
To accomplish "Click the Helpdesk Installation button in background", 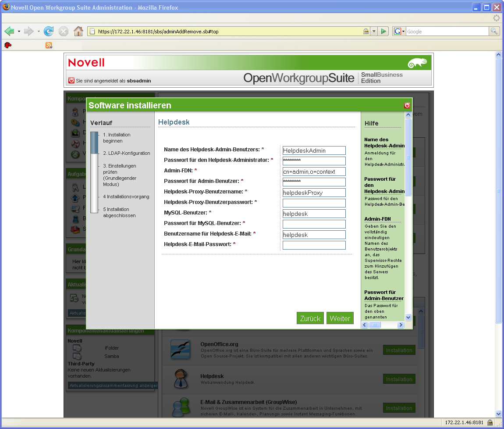I will coord(399,379).
